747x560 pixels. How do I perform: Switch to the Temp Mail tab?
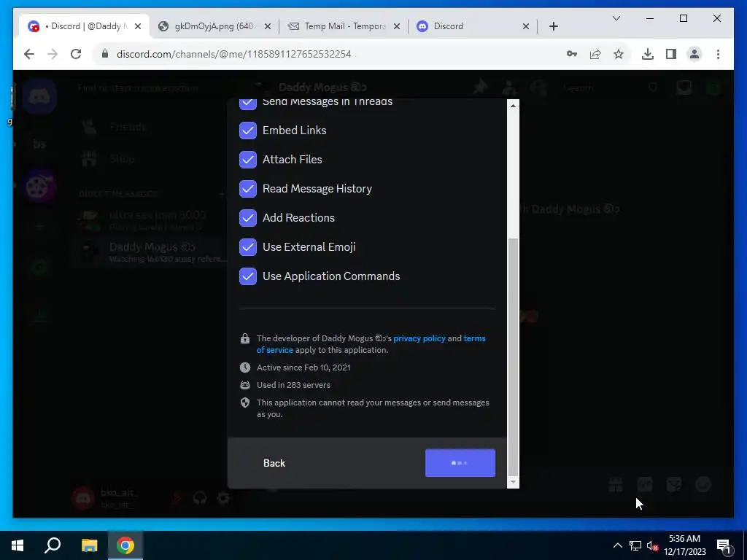(344, 26)
